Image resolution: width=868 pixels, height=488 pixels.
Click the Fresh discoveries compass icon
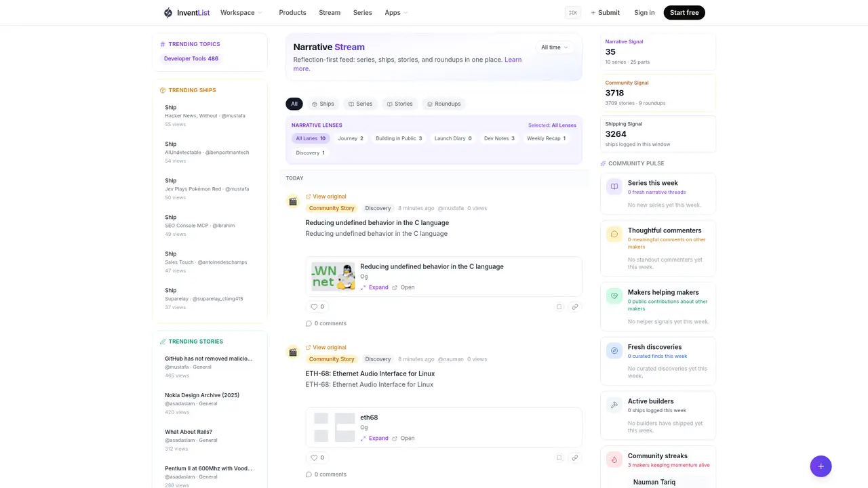click(614, 350)
